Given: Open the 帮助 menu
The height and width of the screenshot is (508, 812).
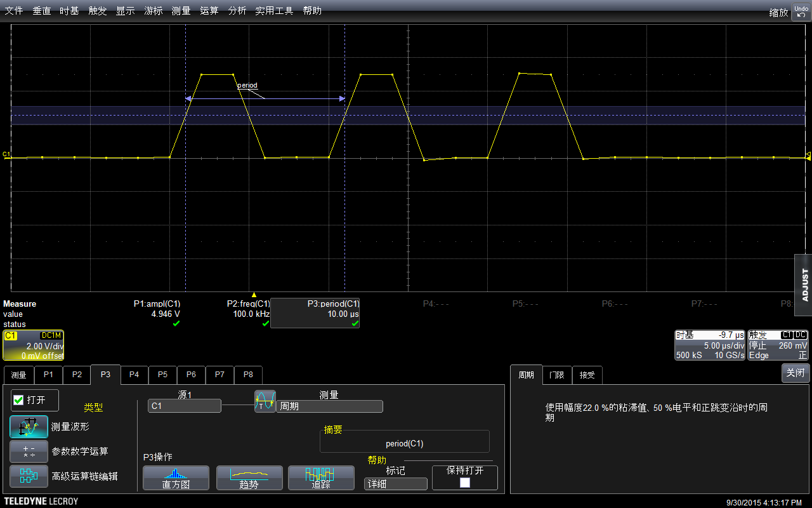Looking at the screenshot, I should (x=311, y=11).
